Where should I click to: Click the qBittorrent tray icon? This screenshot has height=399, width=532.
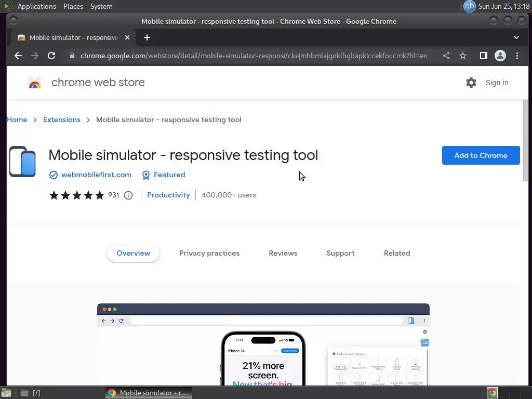click(470, 6)
